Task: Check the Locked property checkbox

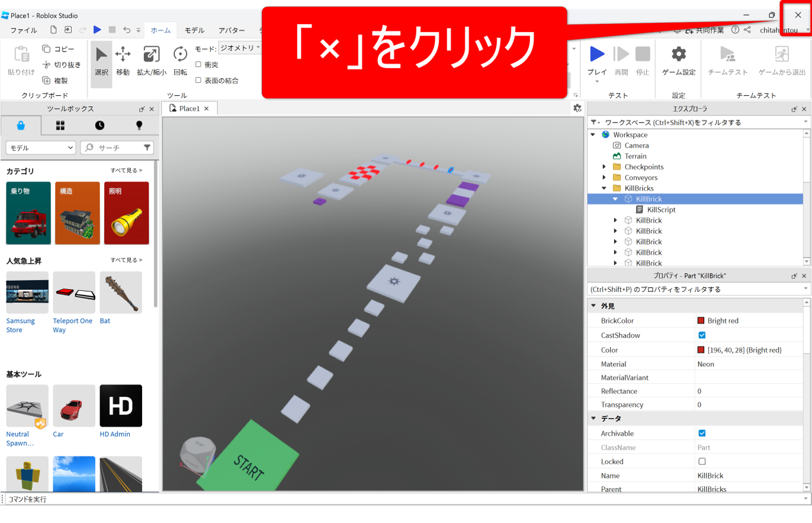Action: [x=702, y=461]
